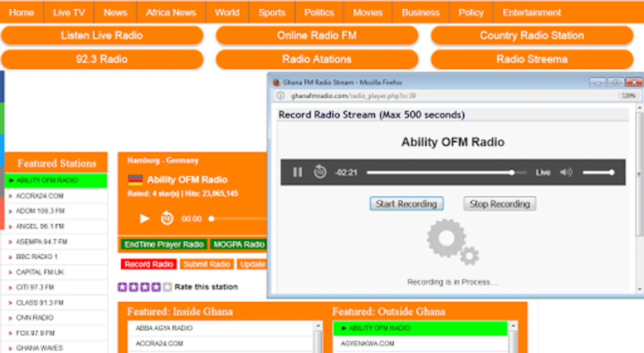Open the MOGPA Radio link
644x353 pixels.
(x=239, y=244)
